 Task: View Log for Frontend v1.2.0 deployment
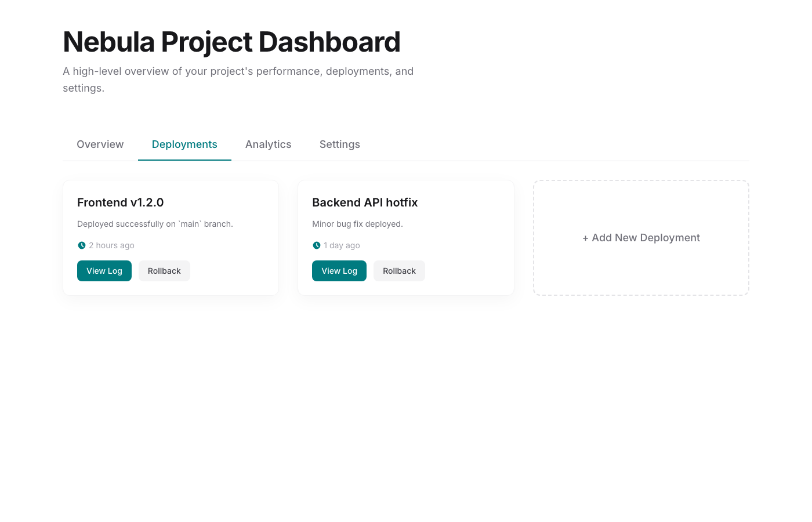104,270
